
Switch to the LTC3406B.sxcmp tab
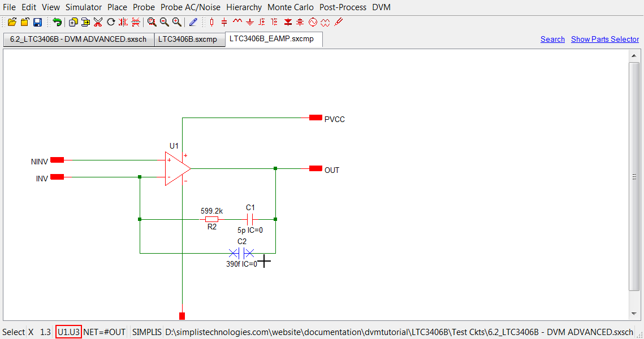click(x=188, y=40)
